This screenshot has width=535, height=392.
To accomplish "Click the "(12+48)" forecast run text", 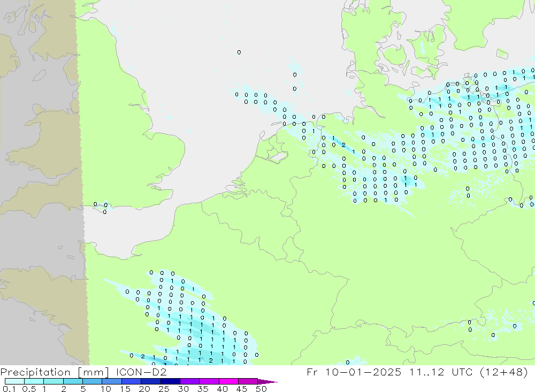I will pos(504,372).
